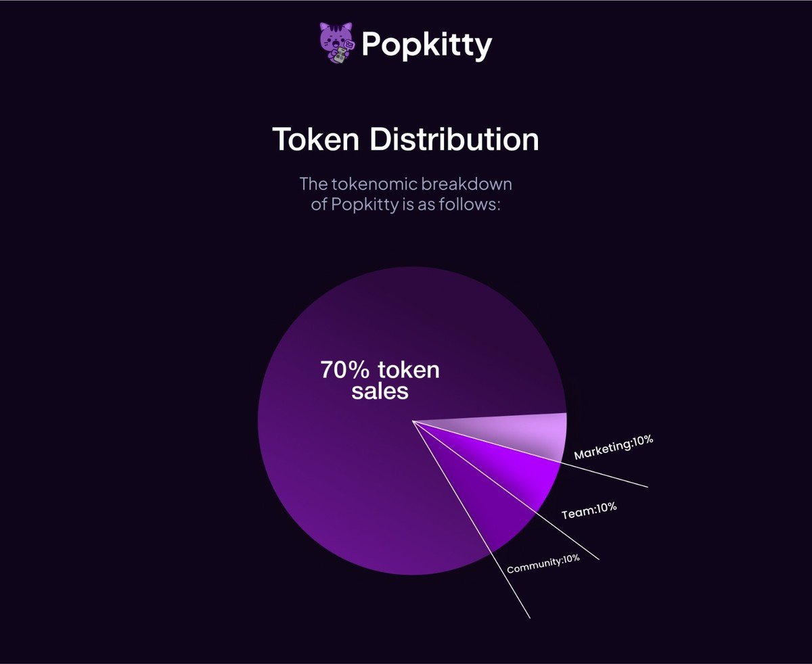The image size is (812, 664).
Task: Click the word 'Popkitty' in the subtitle
Action: [365, 204]
